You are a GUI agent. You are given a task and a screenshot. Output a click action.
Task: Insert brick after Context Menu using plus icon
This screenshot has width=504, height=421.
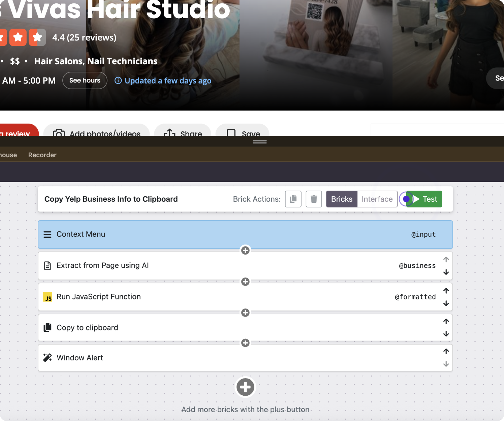(x=245, y=251)
